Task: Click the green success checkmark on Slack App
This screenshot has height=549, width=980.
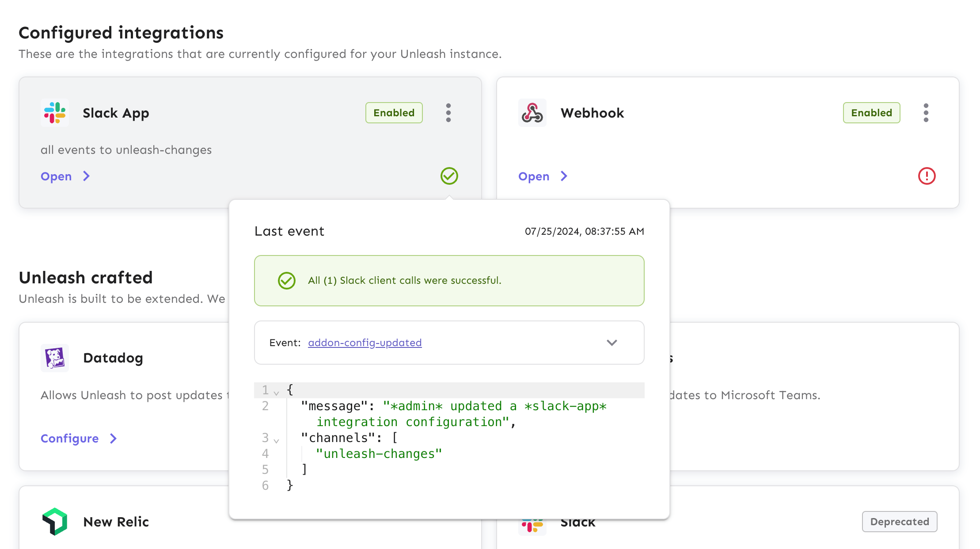Action: point(449,176)
